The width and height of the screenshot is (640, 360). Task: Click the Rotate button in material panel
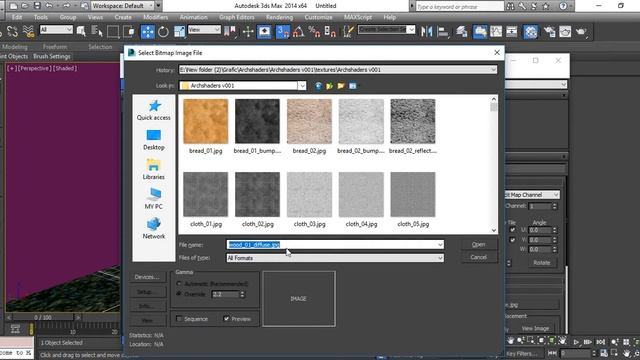pyautogui.click(x=542, y=262)
